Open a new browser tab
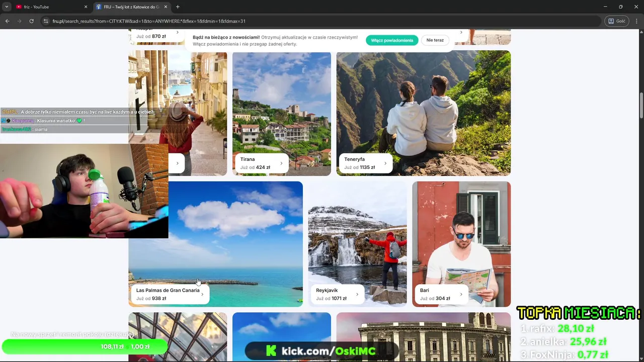644x362 pixels. pos(178,7)
